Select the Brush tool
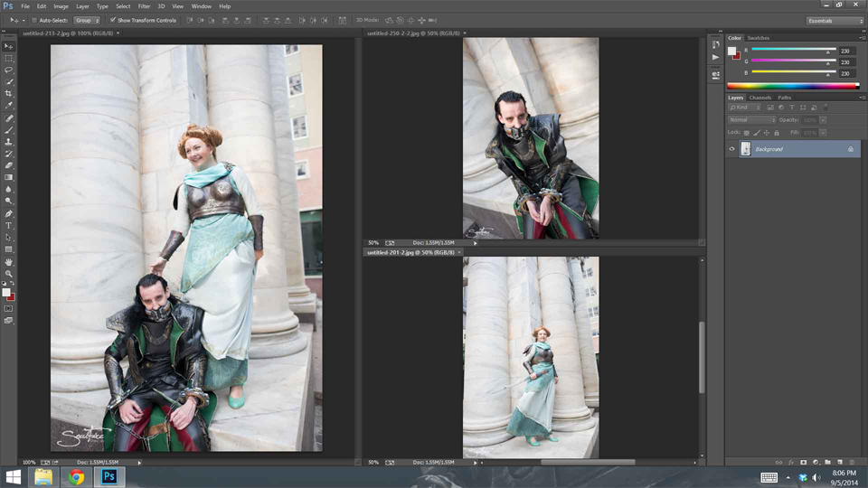Image resolution: width=868 pixels, height=488 pixels. (x=8, y=130)
